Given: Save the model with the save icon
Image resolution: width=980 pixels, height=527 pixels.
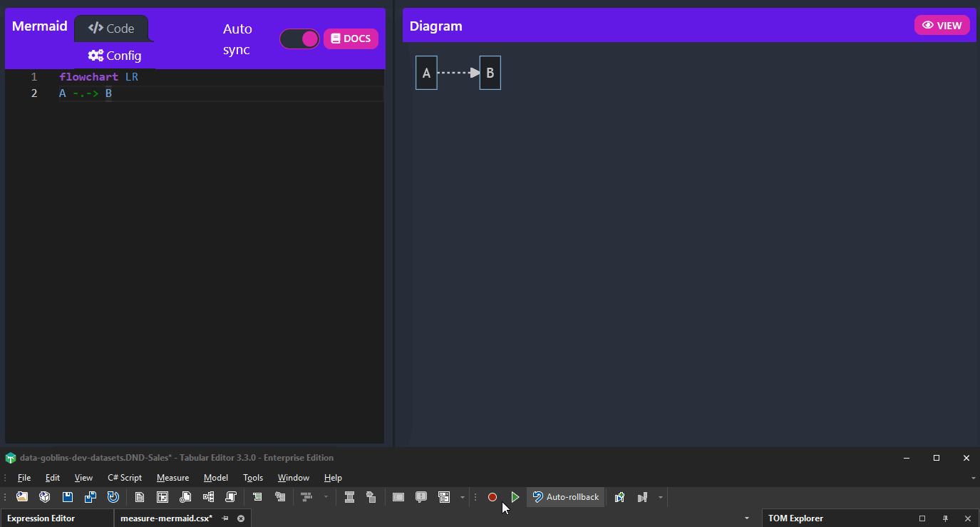Looking at the screenshot, I should (x=68, y=497).
